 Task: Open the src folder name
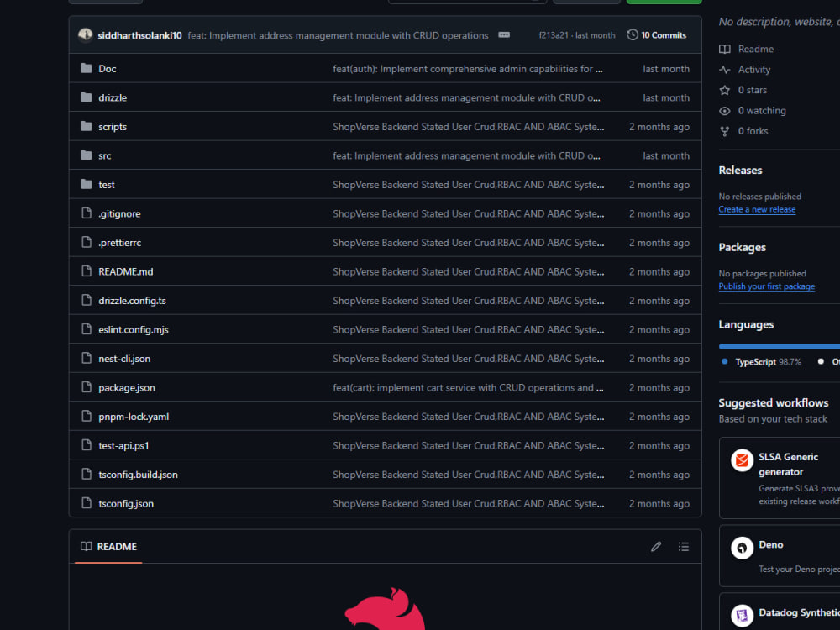click(104, 156)
